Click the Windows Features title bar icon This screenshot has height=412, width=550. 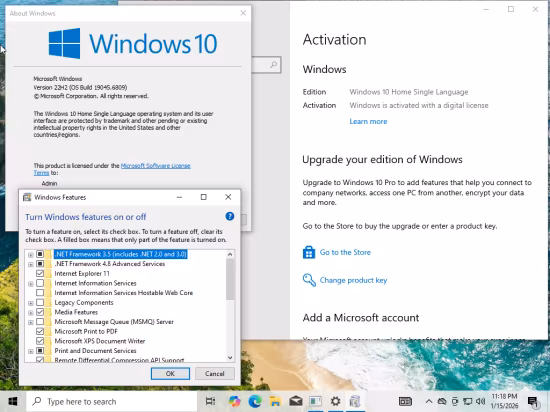point(27,197)
